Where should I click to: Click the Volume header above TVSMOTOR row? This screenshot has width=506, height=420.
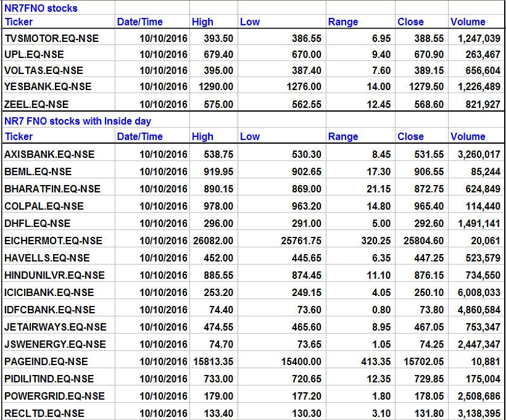[x=468, y=22]
